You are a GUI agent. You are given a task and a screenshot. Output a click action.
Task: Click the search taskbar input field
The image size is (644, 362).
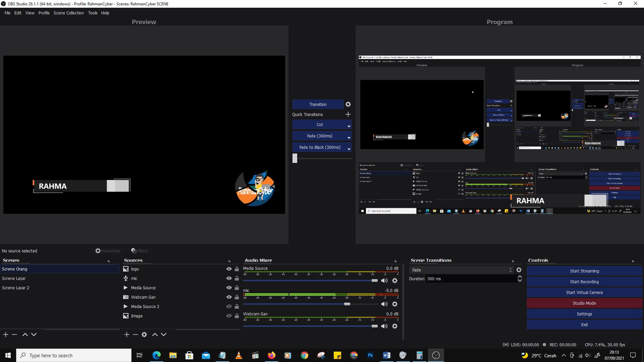[74, 355]
